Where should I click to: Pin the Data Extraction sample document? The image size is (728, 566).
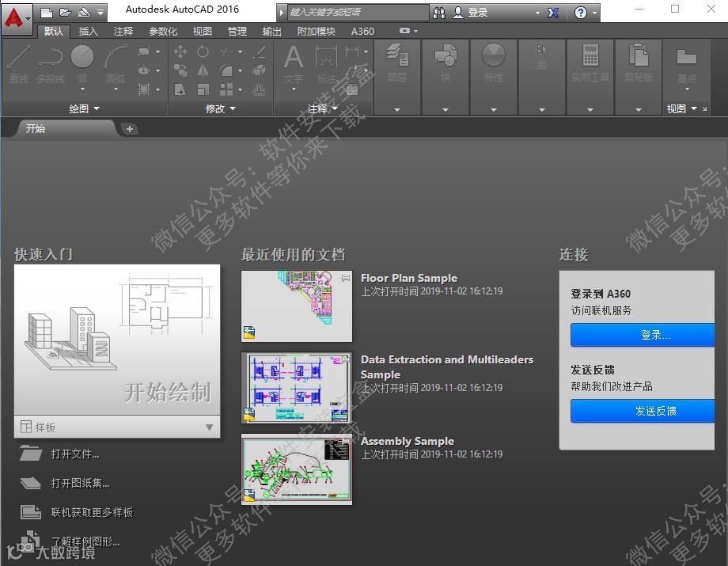tap(346, 359)
